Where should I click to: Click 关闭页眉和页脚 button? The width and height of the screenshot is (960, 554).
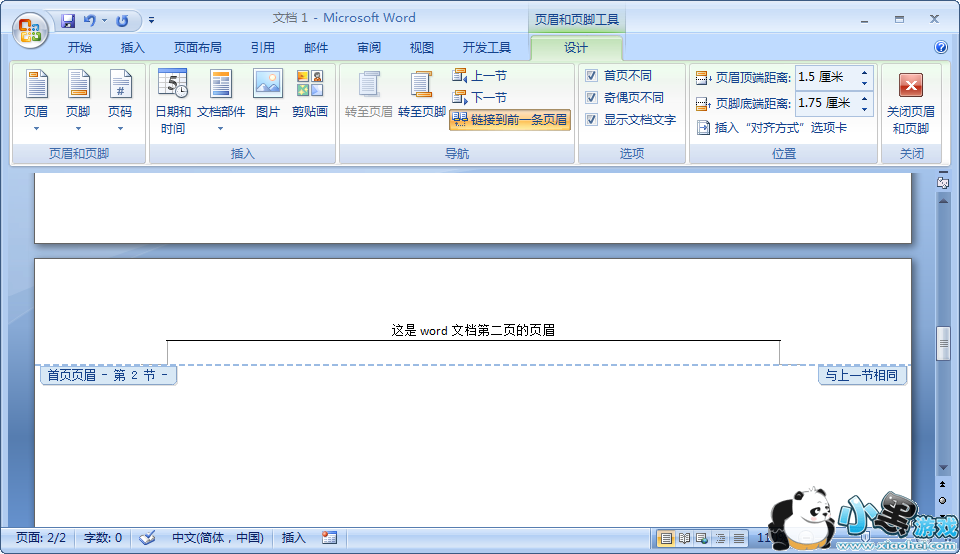click(x=910, y=102)
